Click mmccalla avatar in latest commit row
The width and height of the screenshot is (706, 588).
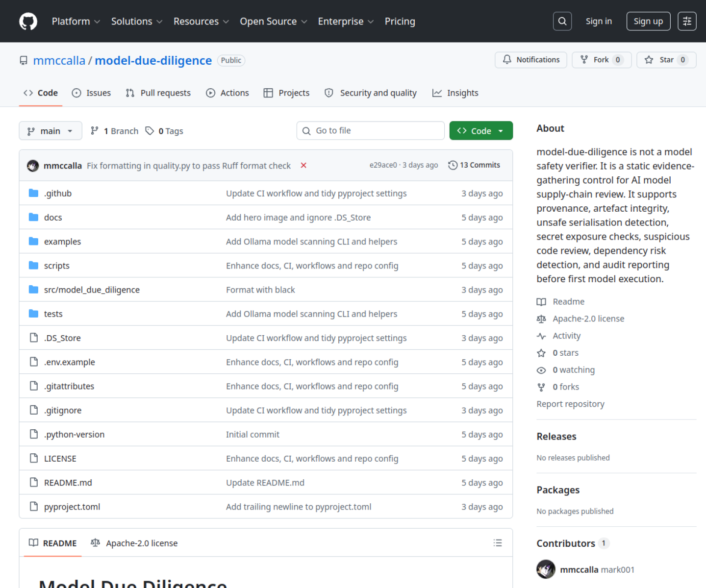[33, 166]
